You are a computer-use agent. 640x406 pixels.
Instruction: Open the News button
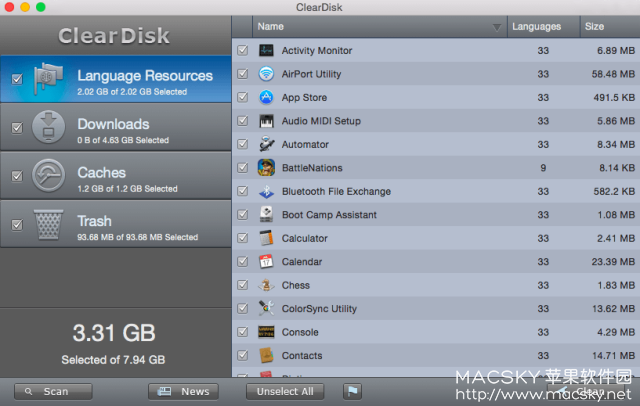pos(183,391)
